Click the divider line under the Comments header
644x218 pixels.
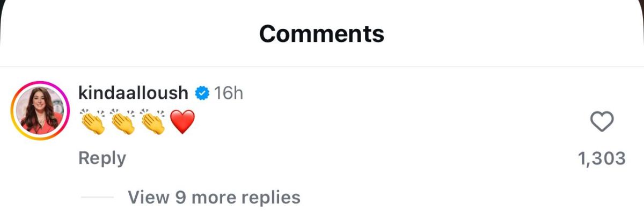pyautogui.click(x=322, y=67)
